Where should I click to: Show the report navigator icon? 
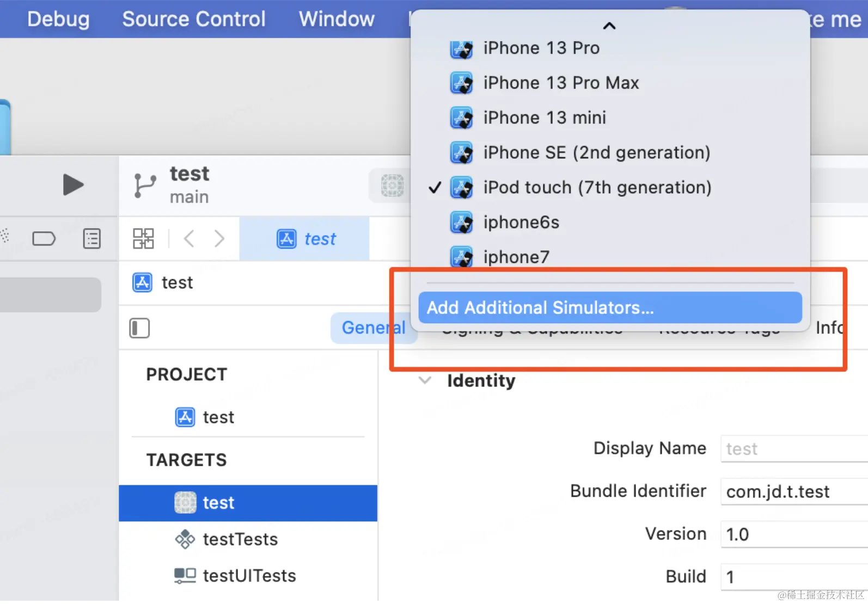pos(91,238)
